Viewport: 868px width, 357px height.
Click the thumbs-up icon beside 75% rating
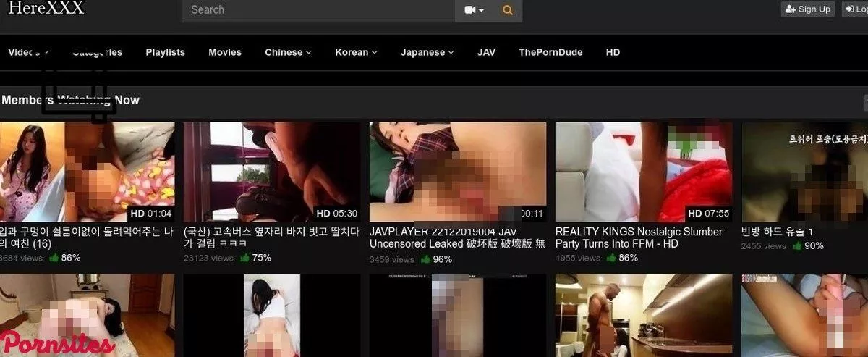[244, 258]
